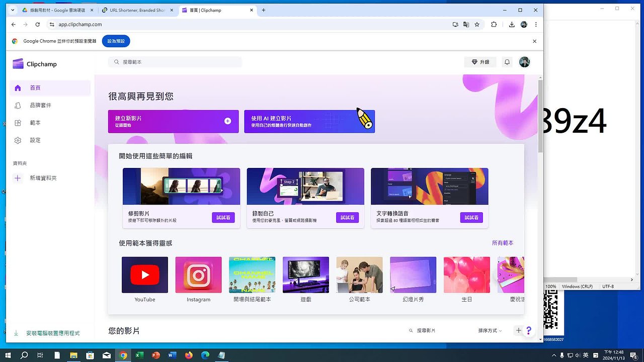This screenshot has width=644, height=362.
Task: Open the Clipchamp account avatar menu
Action: (524, 62)
